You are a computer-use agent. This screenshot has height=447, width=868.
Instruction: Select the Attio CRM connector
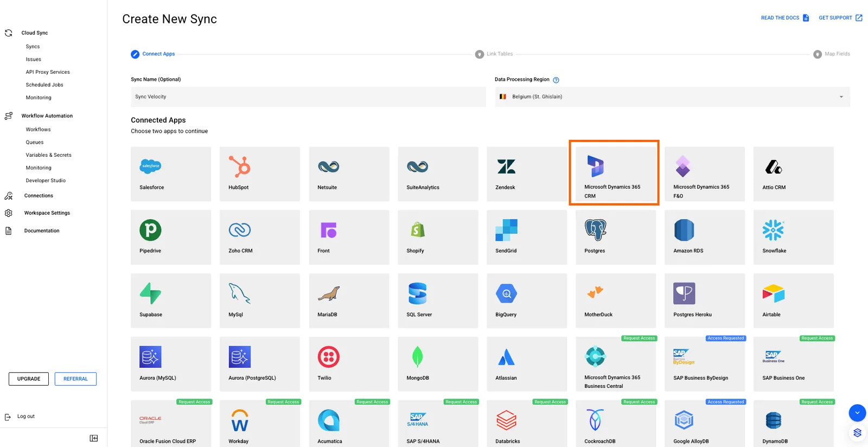pos(794,174)
